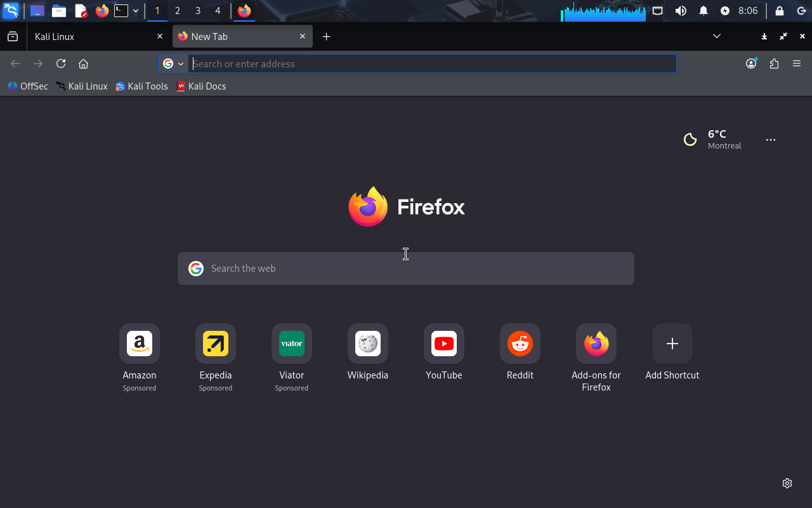Open the list all tabs chevron
The image size is (812, 508).
(x=717, y=36)
